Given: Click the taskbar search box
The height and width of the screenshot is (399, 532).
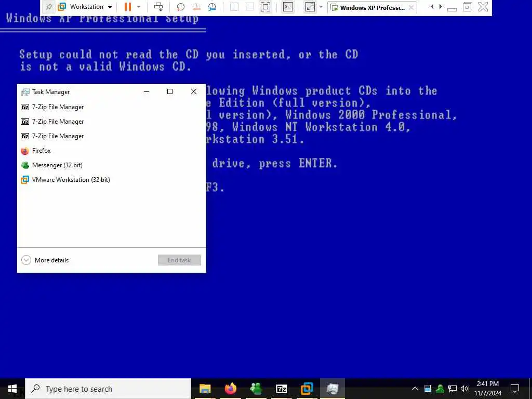Looking at the screenshot, I should tap(108, 389).
